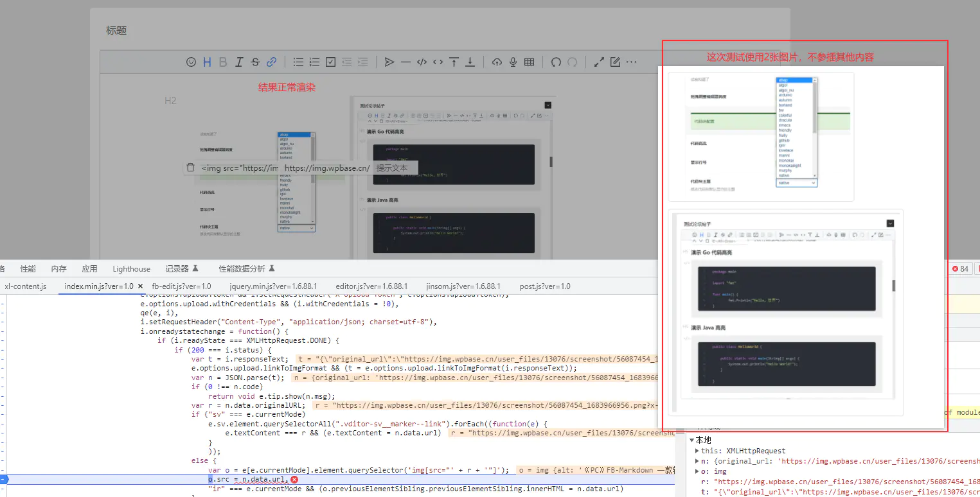Collapse the 本地 scope section

tap(692, 440)
